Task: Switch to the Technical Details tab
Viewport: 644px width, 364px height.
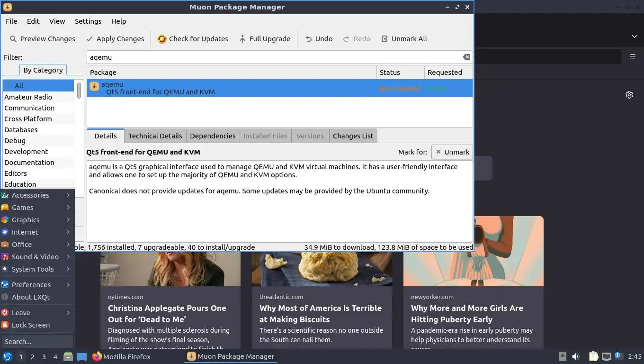Action: point(155,136)
